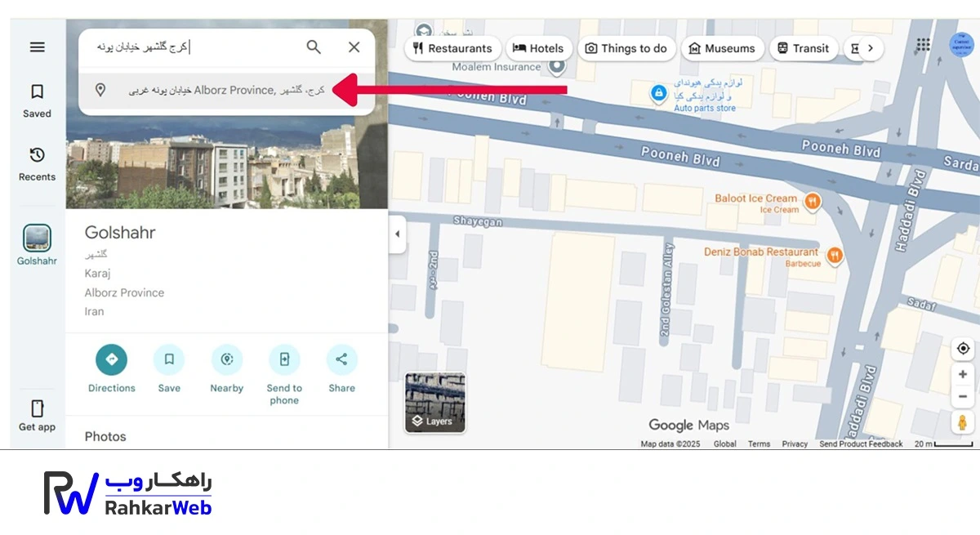Screen dimensions: 980x535
Task: Click the 20 m map scale
Action: (x=943, y=444)
